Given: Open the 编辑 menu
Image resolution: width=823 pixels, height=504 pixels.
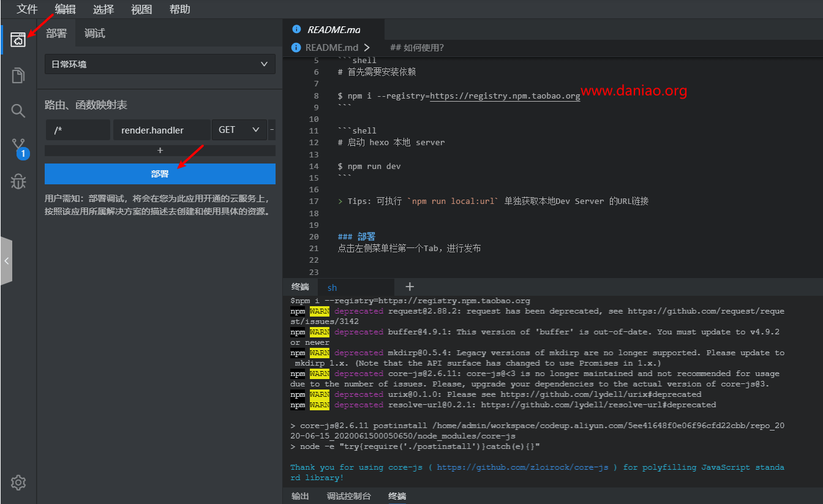Looking at the screenshot, I should click(66, 9).
